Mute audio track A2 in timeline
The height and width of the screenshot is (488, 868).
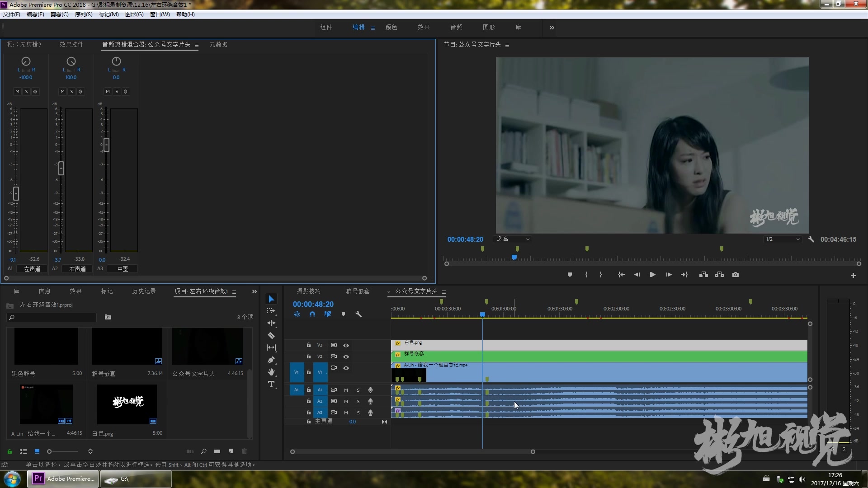tap(346, 401)
